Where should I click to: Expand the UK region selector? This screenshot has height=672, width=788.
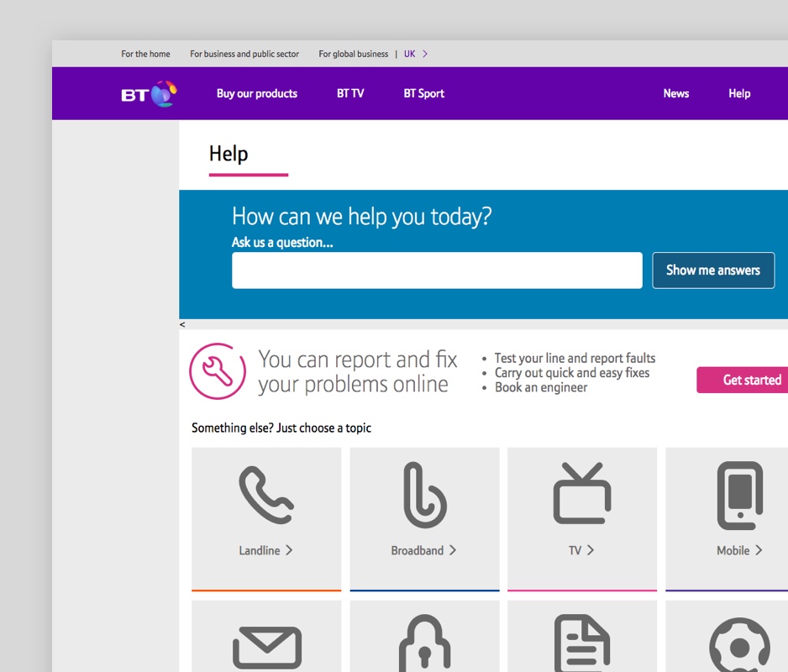[x=417, y=54]
